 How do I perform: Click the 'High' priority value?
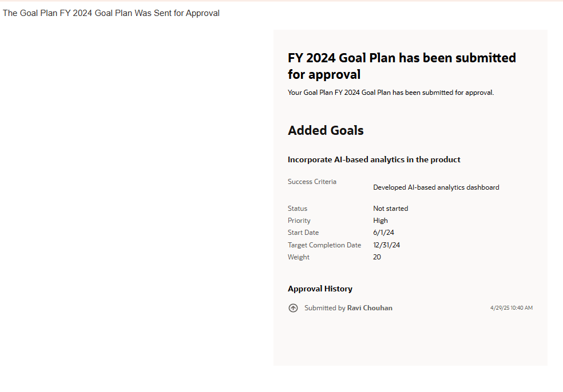[380, 221]
